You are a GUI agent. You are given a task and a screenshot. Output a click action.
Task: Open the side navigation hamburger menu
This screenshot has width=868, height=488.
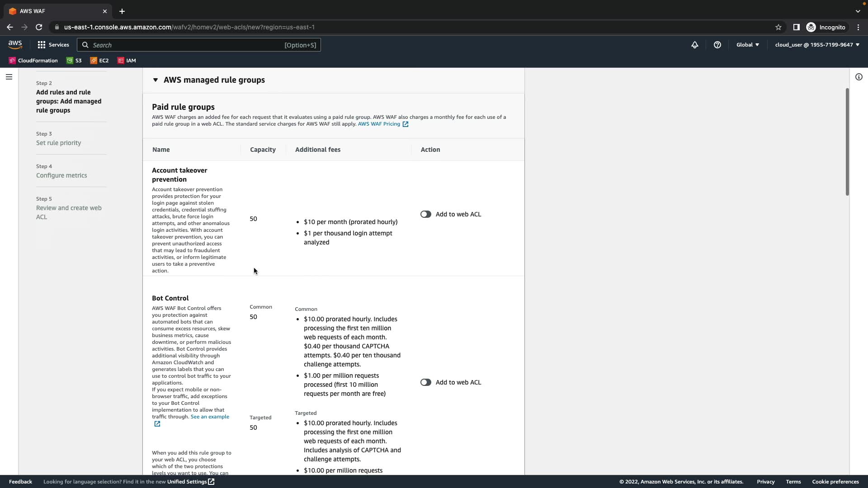[x=9, y=77]
